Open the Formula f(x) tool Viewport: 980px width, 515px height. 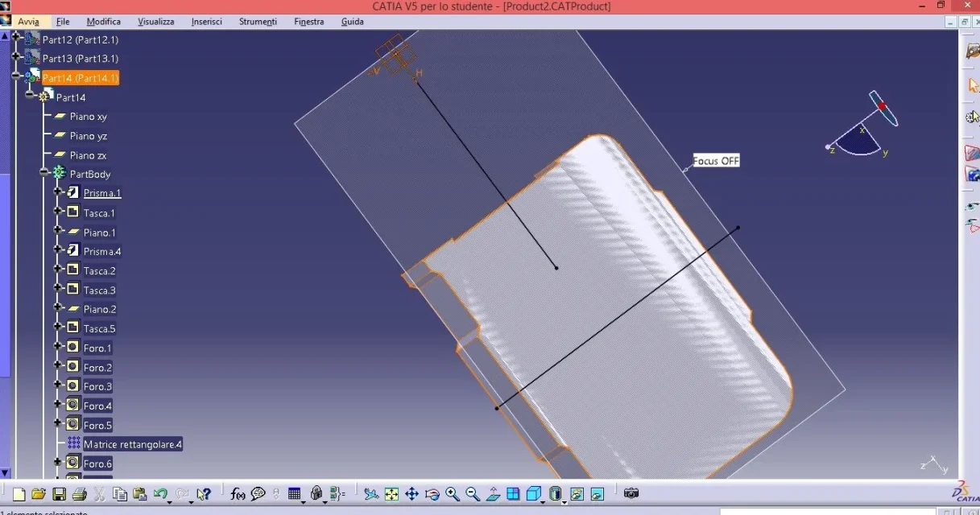(x=238, y=494)
